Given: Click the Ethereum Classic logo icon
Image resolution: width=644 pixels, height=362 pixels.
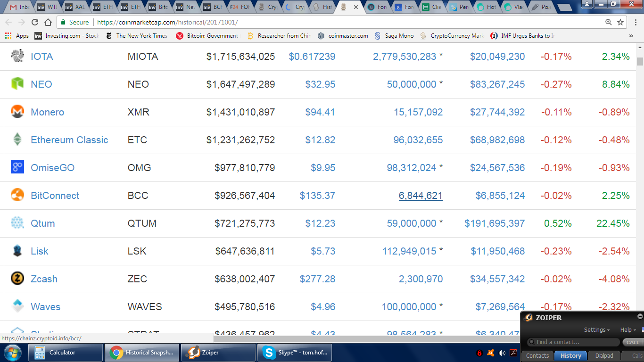Looking at the screenshot, I should 17,140.
